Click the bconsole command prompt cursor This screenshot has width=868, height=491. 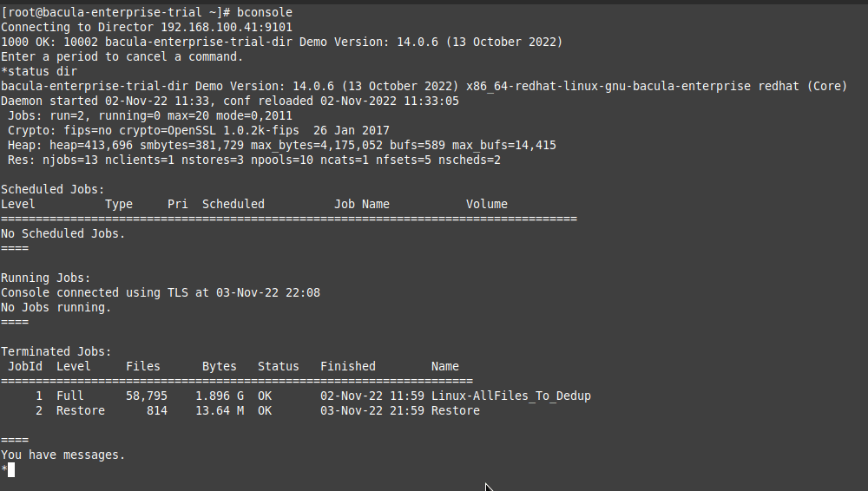[11, 470]
